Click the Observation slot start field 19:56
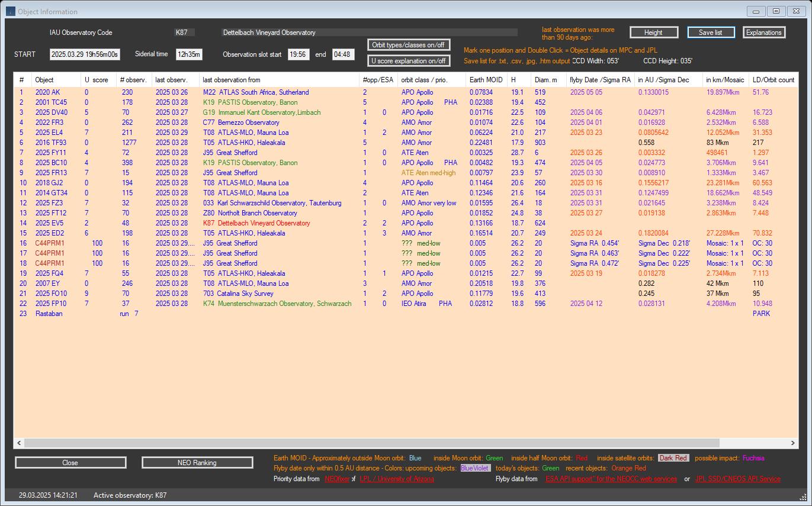812x506 pixels. [x=299, y=54]
